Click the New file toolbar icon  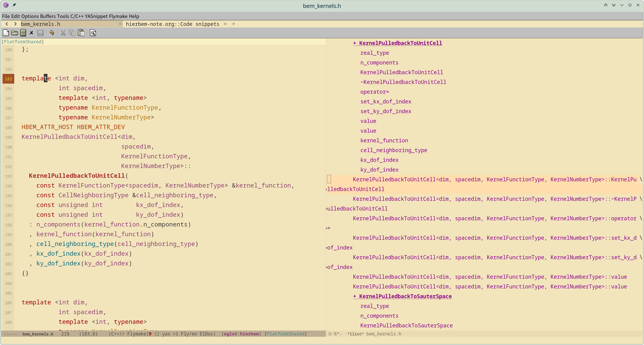click(6, 33)
